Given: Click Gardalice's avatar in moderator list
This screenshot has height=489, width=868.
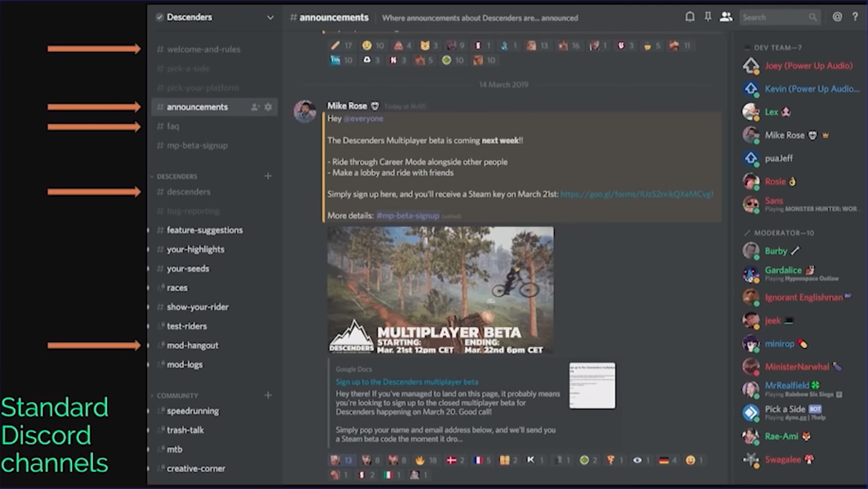Looking at the screenshot, I should (x=751, y=274).
